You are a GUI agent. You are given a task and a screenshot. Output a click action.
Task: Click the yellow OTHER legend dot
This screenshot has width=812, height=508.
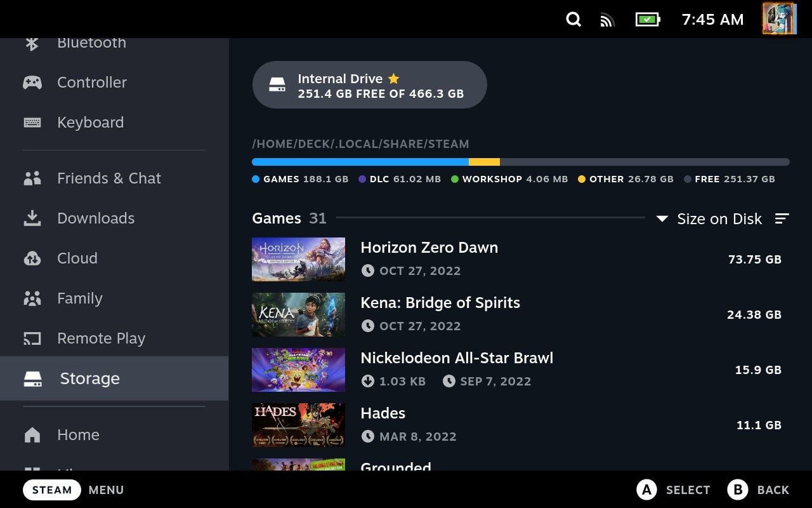(x=582, y=179)
